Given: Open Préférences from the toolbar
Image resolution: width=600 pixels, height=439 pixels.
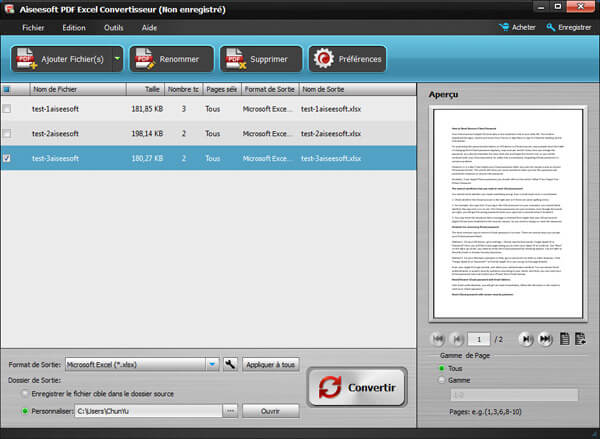Looking at the screenshot, I should click(347, 59).
